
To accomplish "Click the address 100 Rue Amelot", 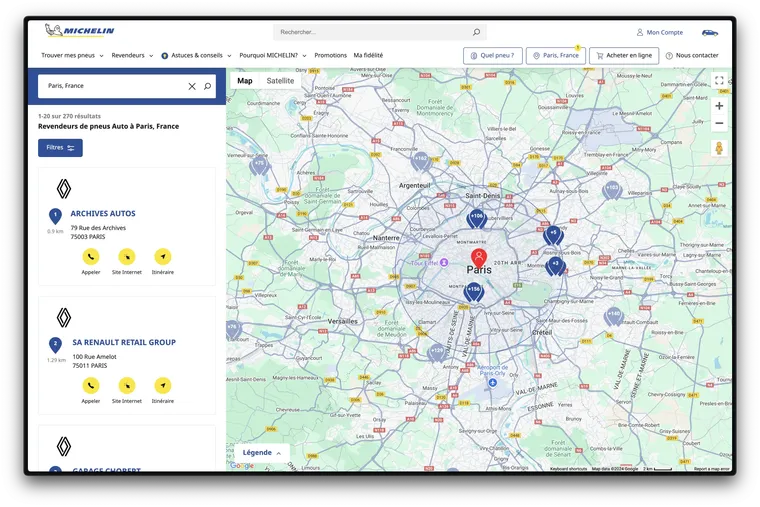I will click(x=95, y=357).
